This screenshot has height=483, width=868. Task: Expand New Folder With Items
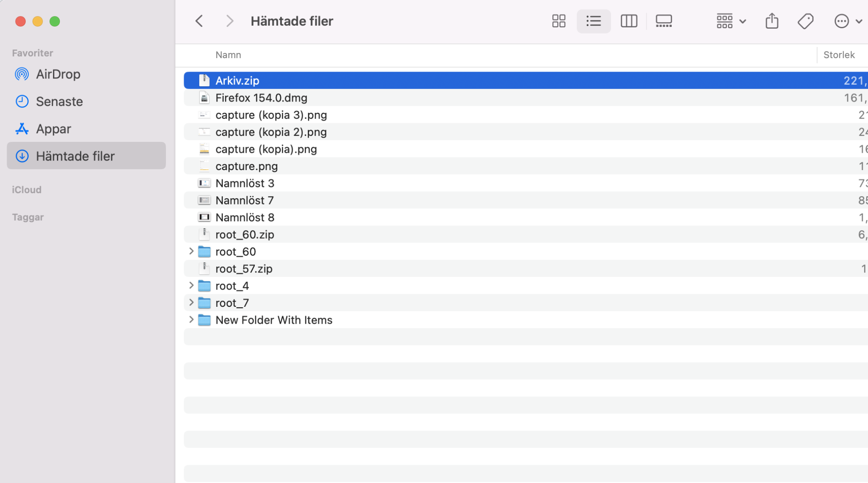[x=191, y=320]
